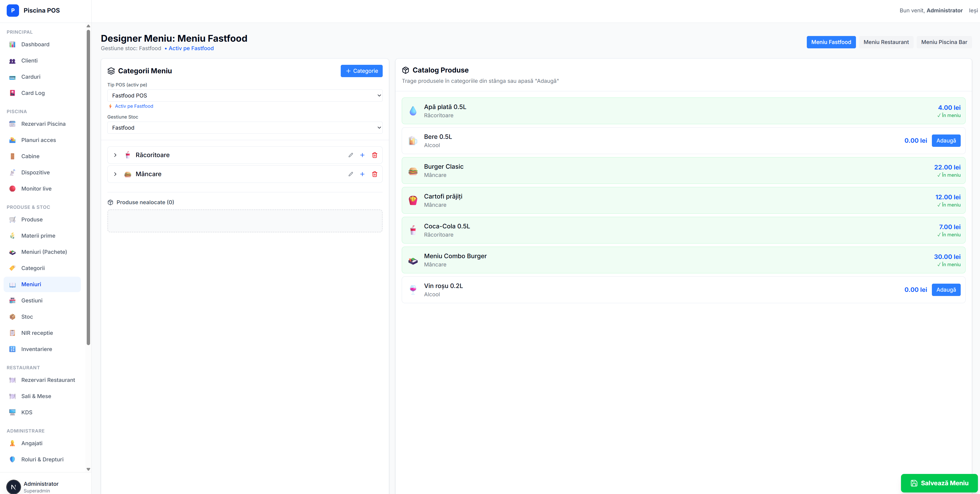
Task: Switch to the Meniu Piscina Bar tab
Action: 944,42
